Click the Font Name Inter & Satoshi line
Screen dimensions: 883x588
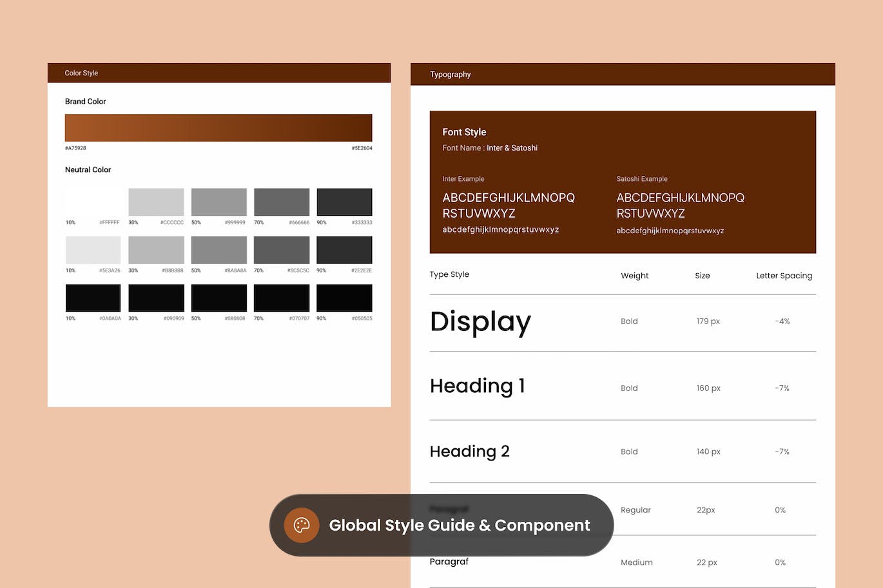490,147
